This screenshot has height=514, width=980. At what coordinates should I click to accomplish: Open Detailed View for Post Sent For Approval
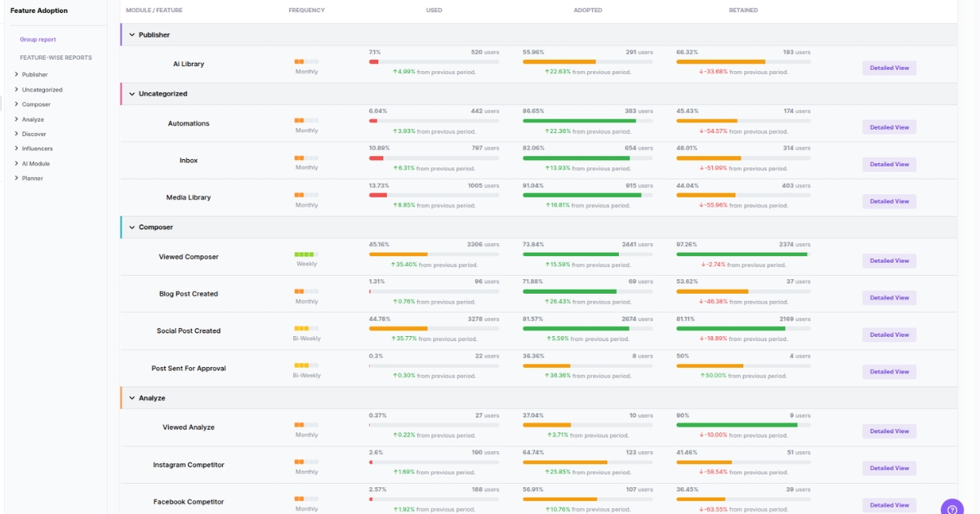(x=889, y=371)
